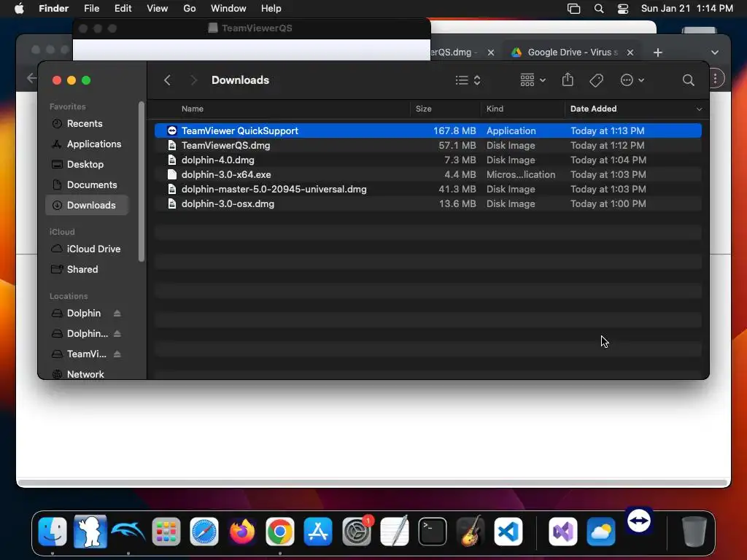
Task: Open the Dolphin emulator from the Dock
Action: (x=128, y=531)
